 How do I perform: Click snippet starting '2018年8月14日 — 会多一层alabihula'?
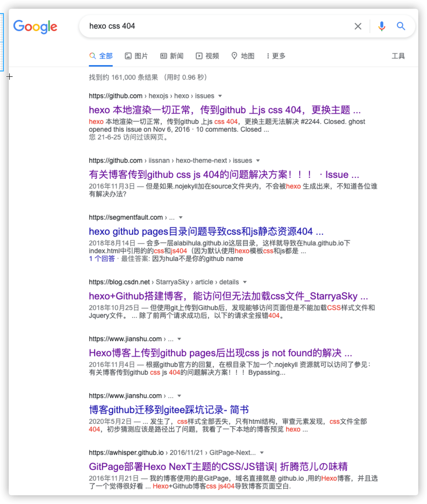pyautogui.click(x=220, y=247)
